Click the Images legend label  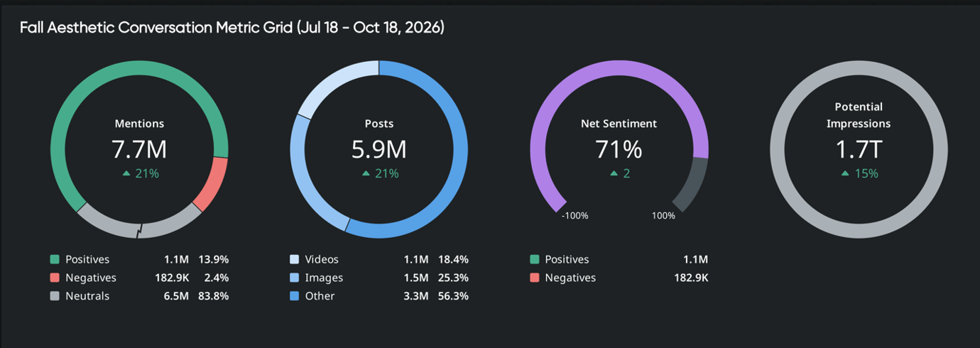[x=324, y=278]
